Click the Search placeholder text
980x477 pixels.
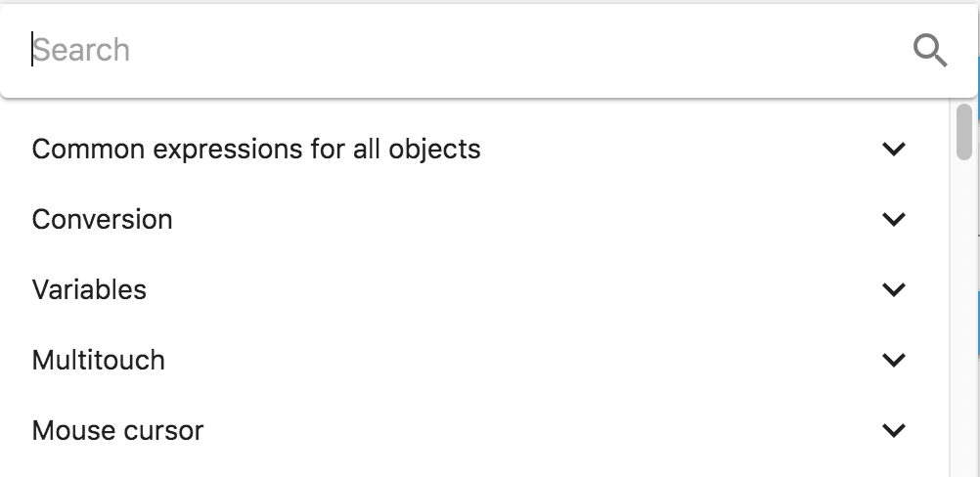pos(82,50)
